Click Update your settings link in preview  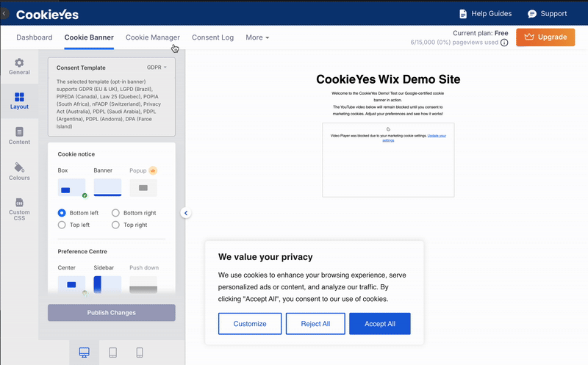(437, 136)
